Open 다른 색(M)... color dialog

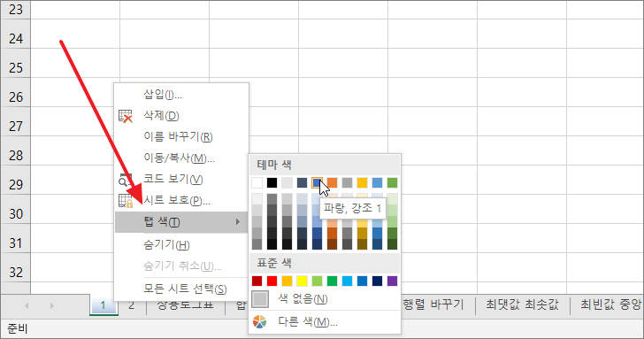click(x=308, y=322)
